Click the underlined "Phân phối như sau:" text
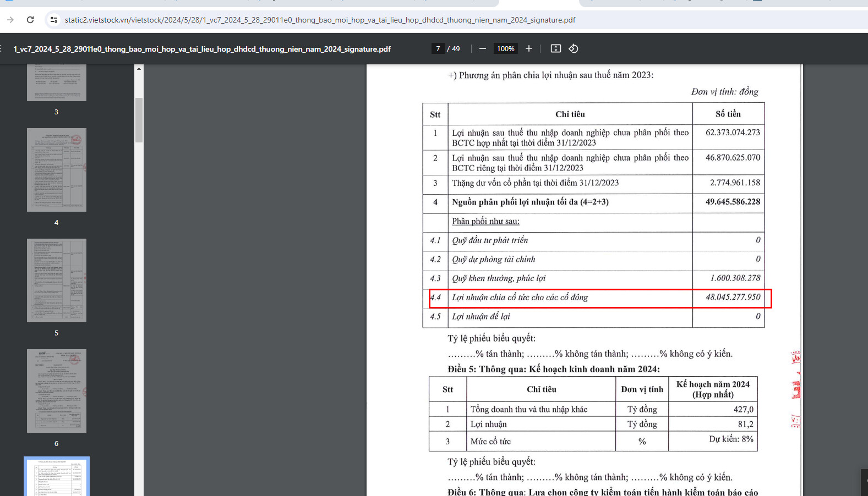The image size is (868, 496). click(485, 221)
